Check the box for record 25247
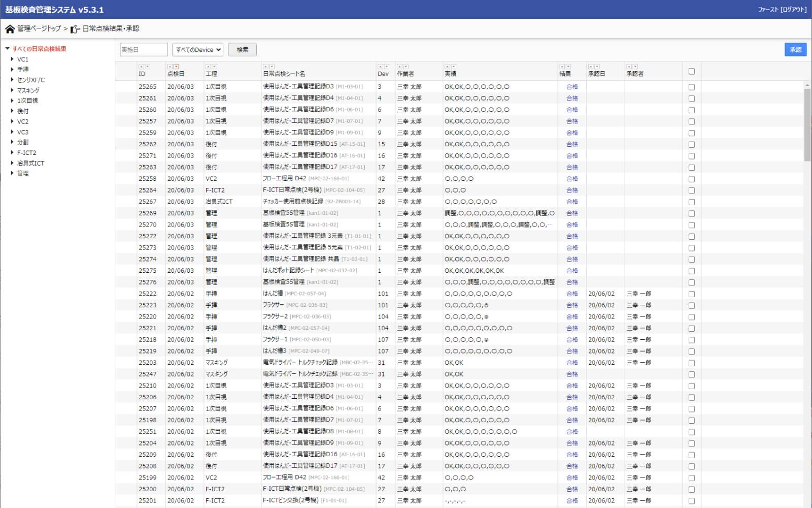 [x=691, y=374]
